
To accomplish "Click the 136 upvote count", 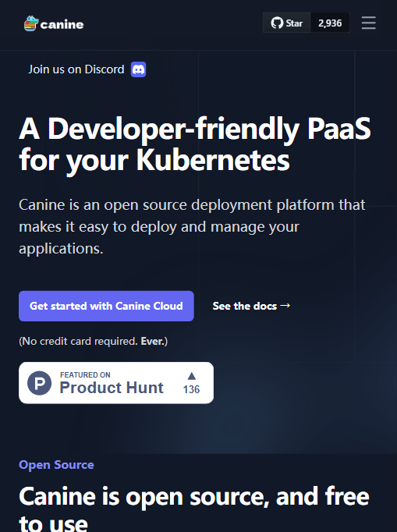I will coord(191,389).
